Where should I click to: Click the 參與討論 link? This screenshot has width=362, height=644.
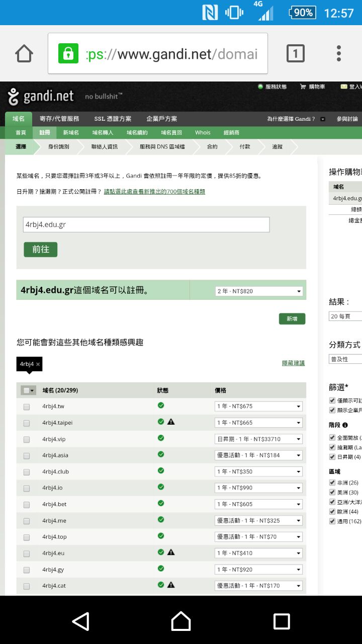tap(347, 119)
